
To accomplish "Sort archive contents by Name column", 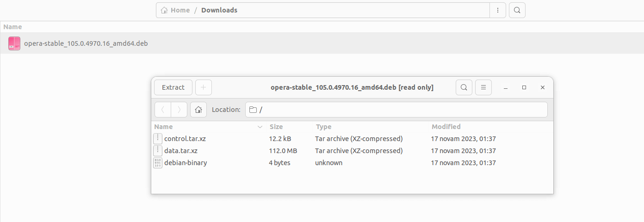I will [164, 127].
